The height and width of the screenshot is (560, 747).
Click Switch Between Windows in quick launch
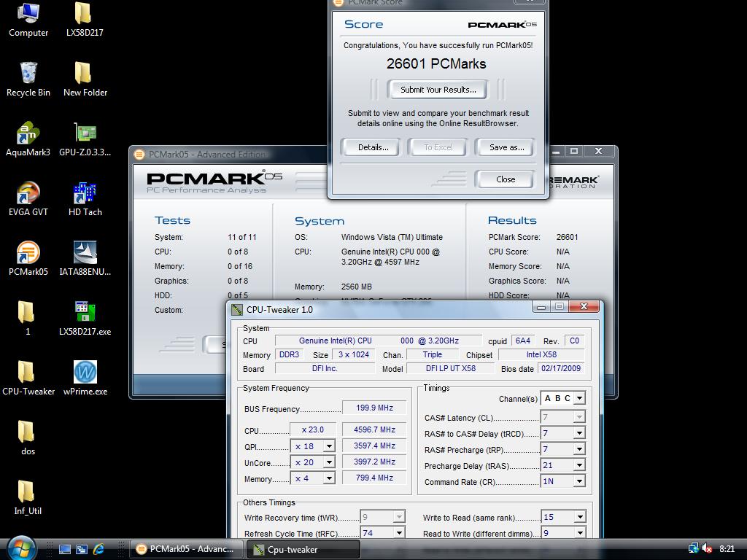82,549
